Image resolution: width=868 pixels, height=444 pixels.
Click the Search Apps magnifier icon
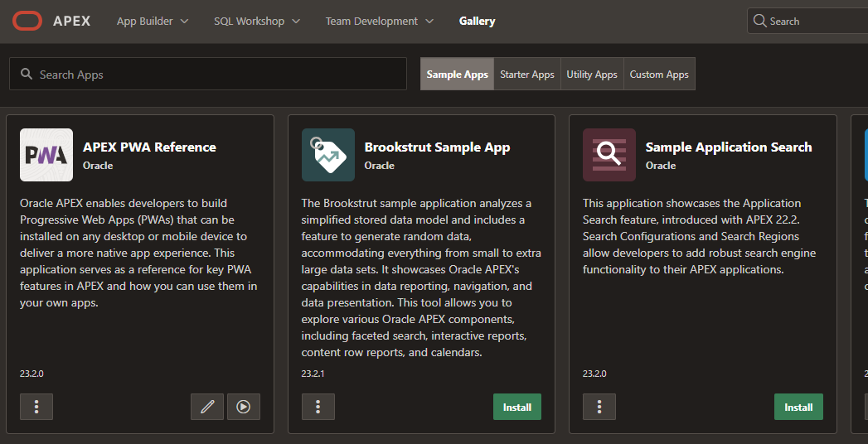pyautogui.click(x=26, y=74)
